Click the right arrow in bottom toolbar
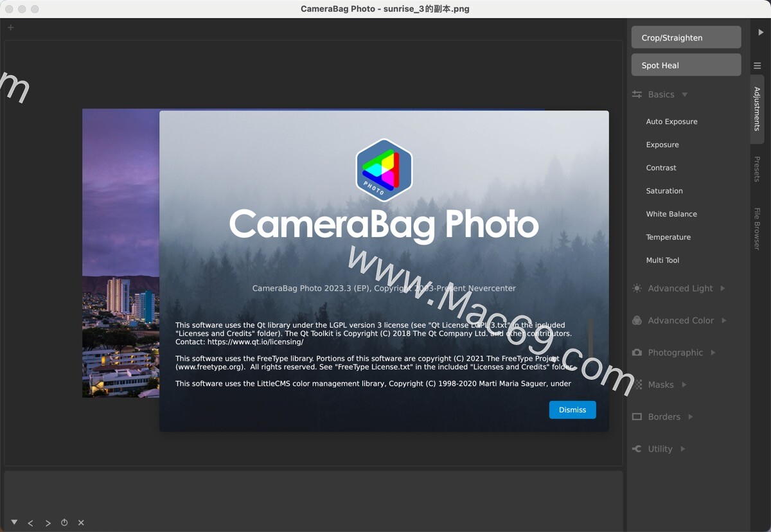Image resolution: width=771 pixels, height=532 pixels. coord(48,522)
